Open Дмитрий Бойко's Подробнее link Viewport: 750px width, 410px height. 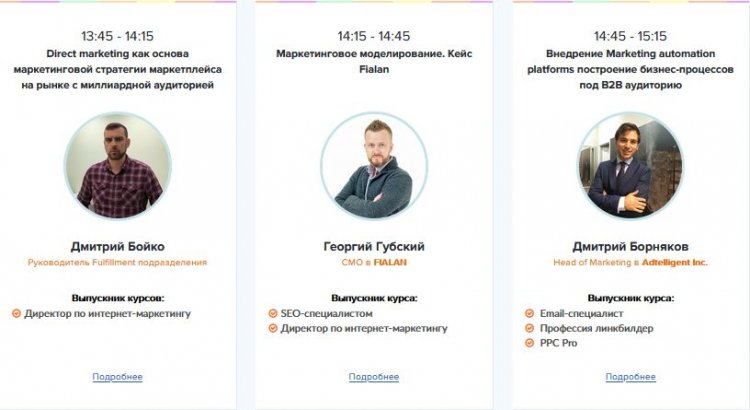pyautogui.click(x=118, y=377)
